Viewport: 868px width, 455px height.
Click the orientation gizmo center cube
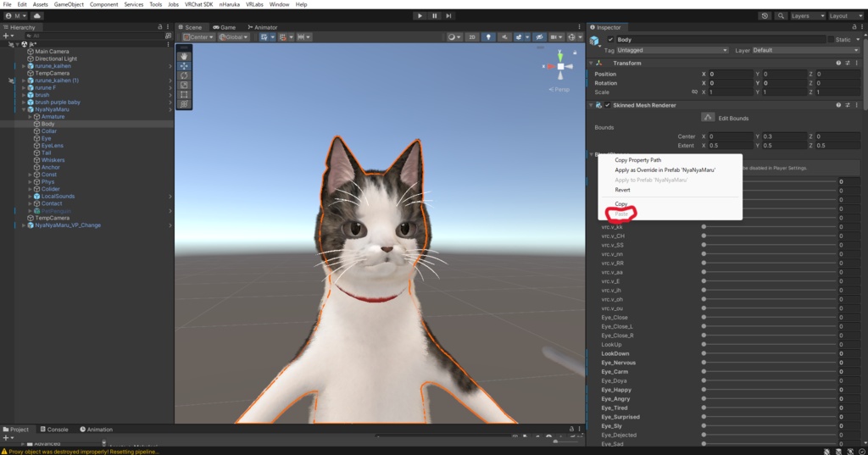click(560, 66)
